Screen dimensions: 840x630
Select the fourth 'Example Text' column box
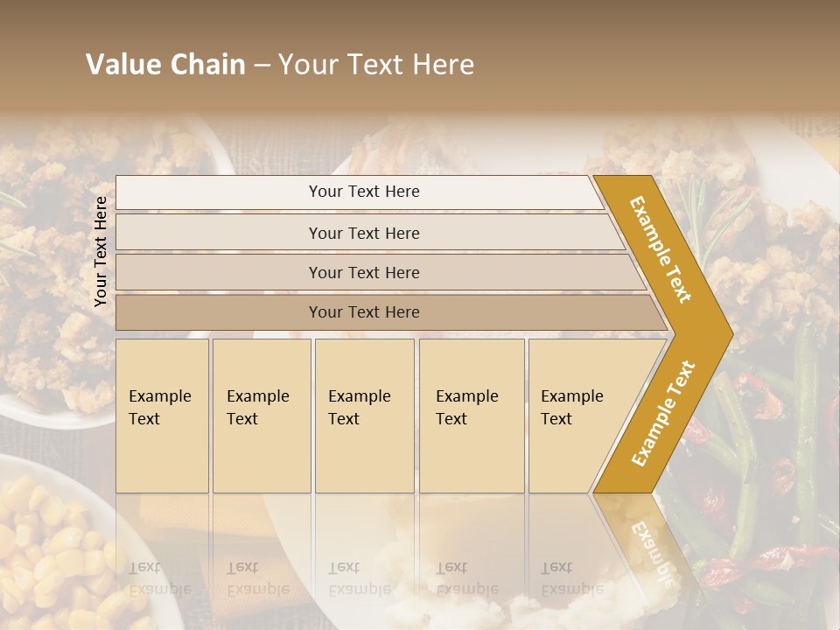pos(472,416)
